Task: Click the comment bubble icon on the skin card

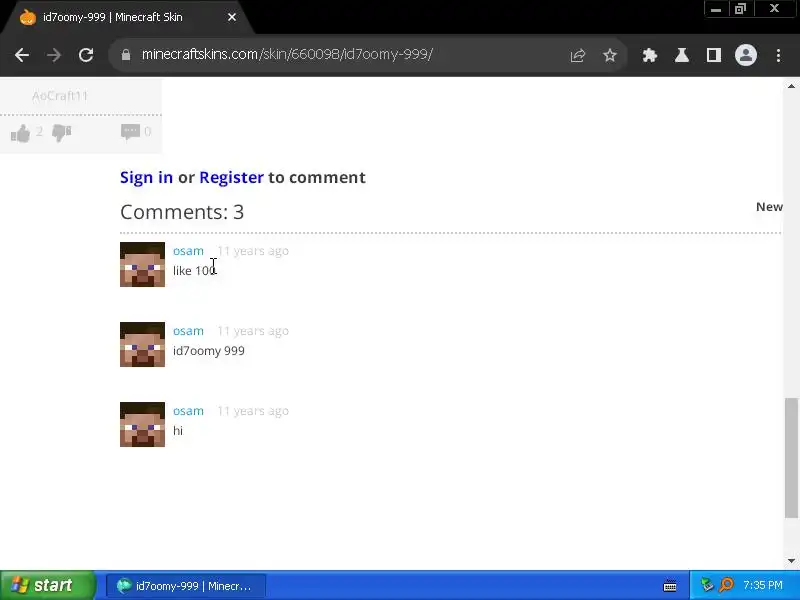Action: (x=130, y=132)
